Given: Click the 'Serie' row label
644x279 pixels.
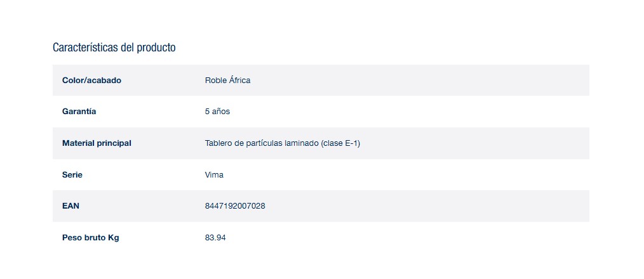Looking at the screenshot, I should click(72, 175).
